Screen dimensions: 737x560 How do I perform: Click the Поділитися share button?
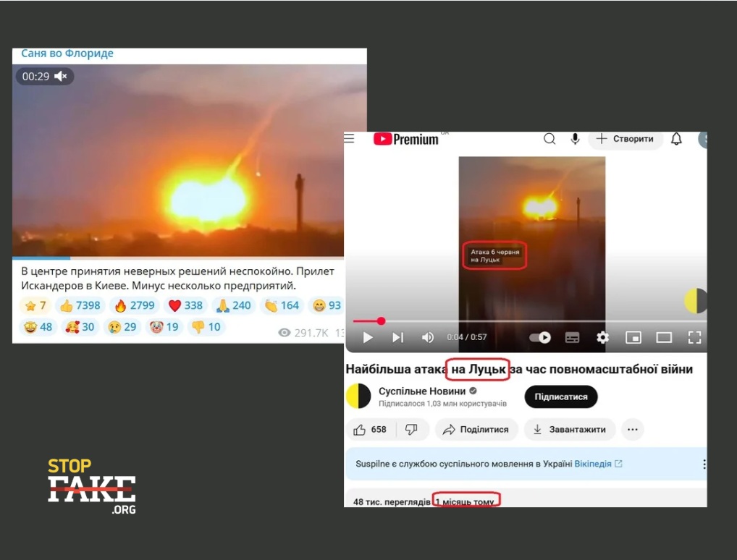[476, 429]
